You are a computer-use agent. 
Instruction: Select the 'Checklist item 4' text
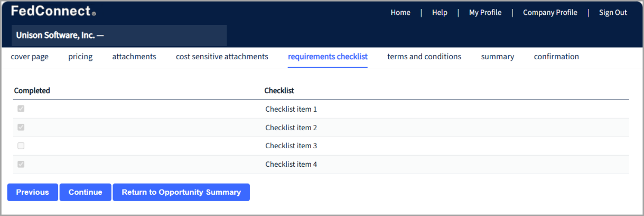pos(291,164)
